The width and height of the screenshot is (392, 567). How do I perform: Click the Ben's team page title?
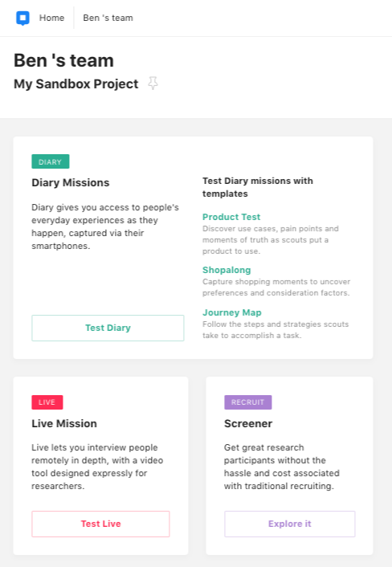click(x=63, y=60)
